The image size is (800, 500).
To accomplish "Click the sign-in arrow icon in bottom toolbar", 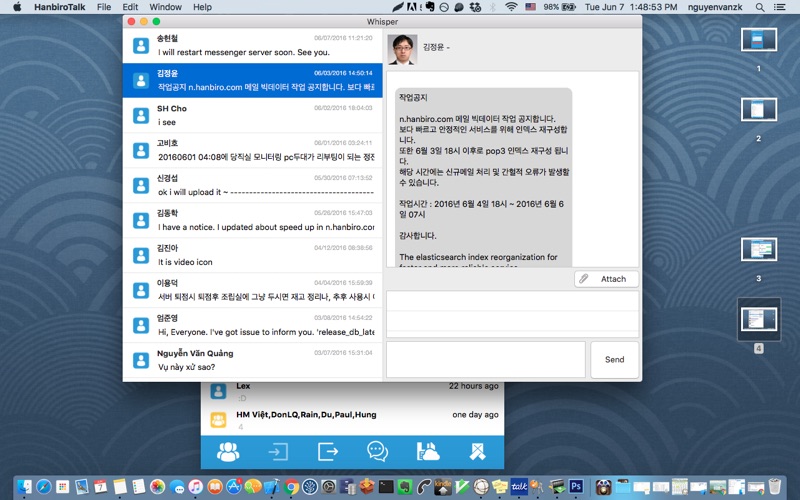I will pos(278,452).
